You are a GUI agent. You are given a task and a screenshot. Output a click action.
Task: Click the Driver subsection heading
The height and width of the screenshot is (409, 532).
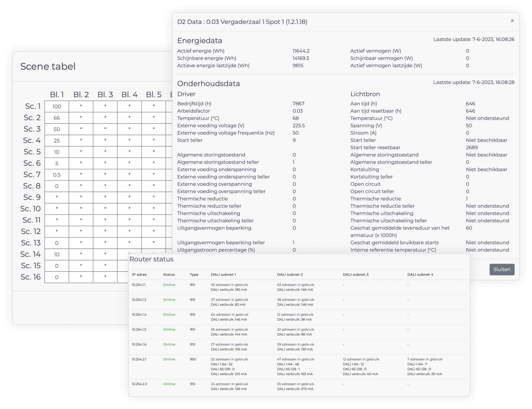coord(186,94)
